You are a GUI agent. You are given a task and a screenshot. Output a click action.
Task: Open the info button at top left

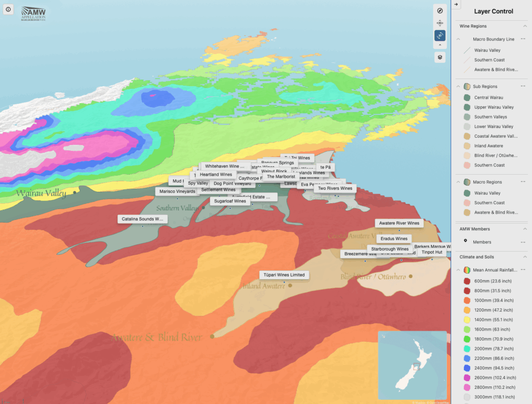coord(8,9)
